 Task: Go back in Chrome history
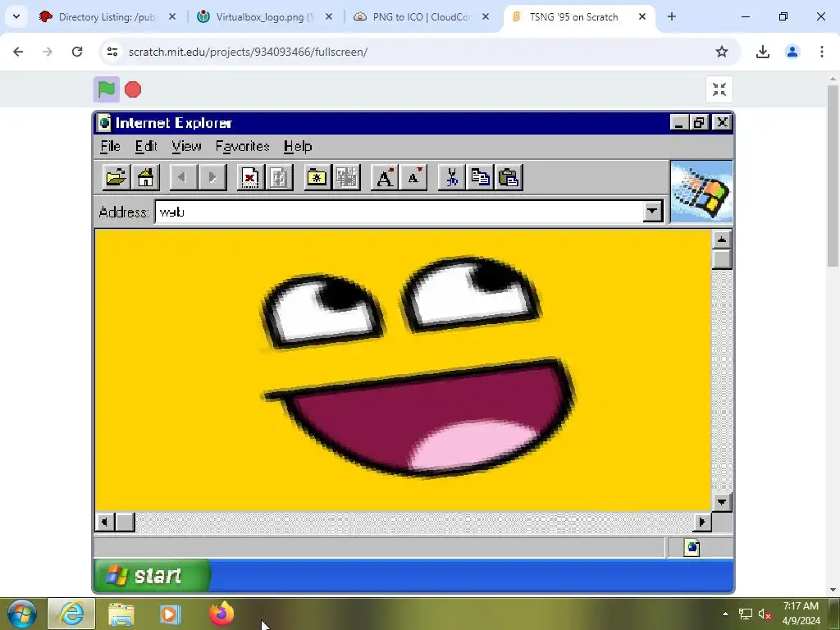tap(18, 52)
